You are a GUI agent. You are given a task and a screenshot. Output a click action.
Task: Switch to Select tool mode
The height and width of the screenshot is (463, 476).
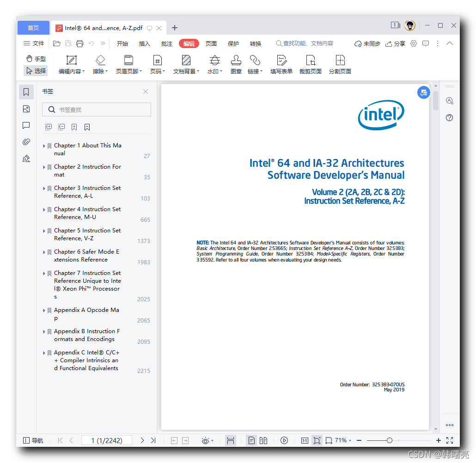tap(36, 71)
